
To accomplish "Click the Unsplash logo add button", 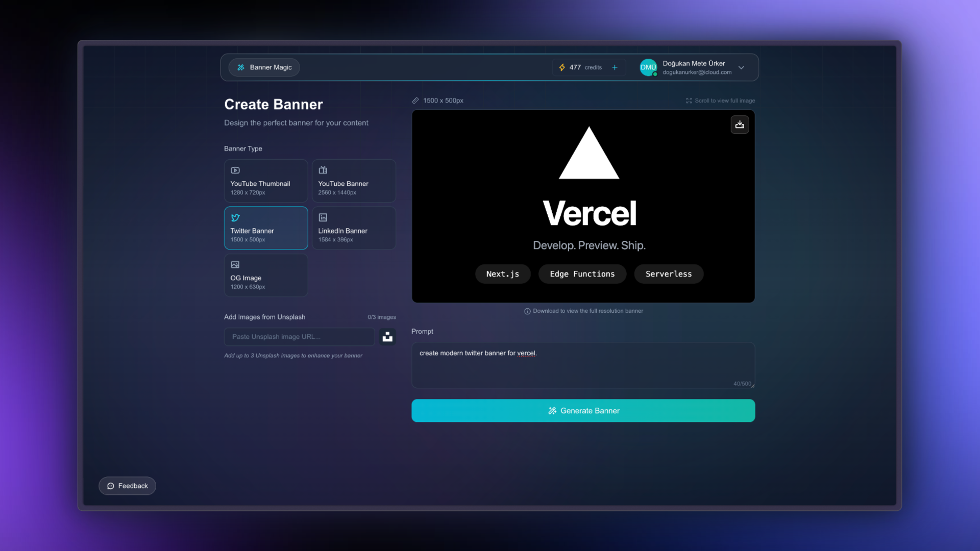I will click(x=387, y=337).
